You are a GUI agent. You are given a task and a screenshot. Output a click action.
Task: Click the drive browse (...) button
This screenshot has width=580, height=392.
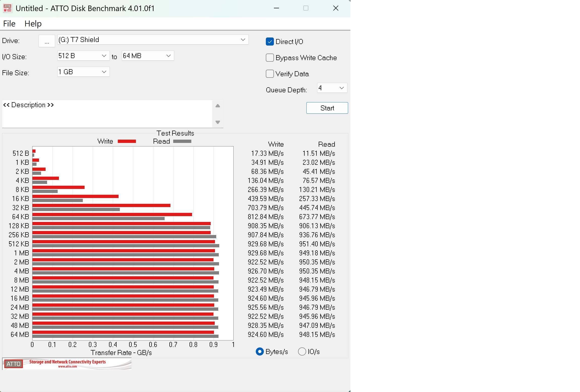pos(47,41)
